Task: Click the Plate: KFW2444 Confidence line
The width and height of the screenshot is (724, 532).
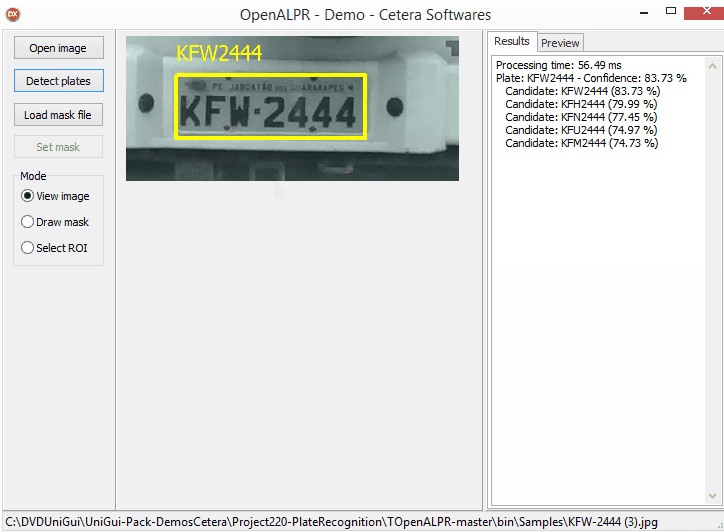Action: [591, 78]
